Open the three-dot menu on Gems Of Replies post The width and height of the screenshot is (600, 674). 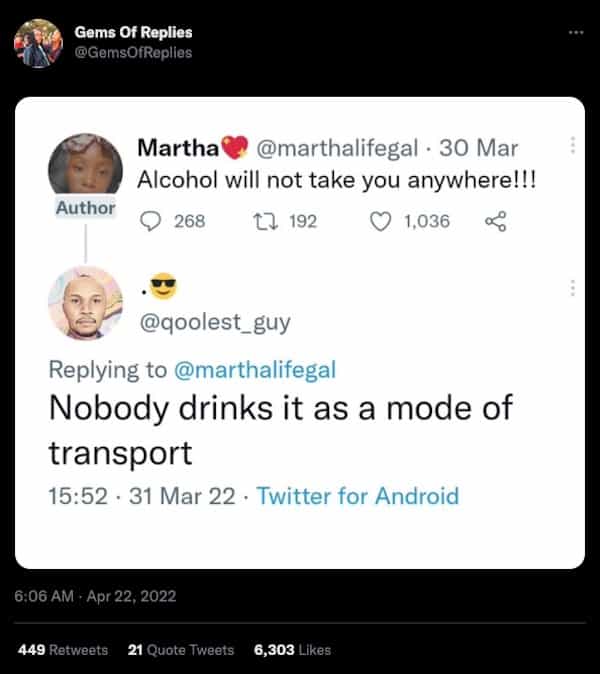click(574, 33)
